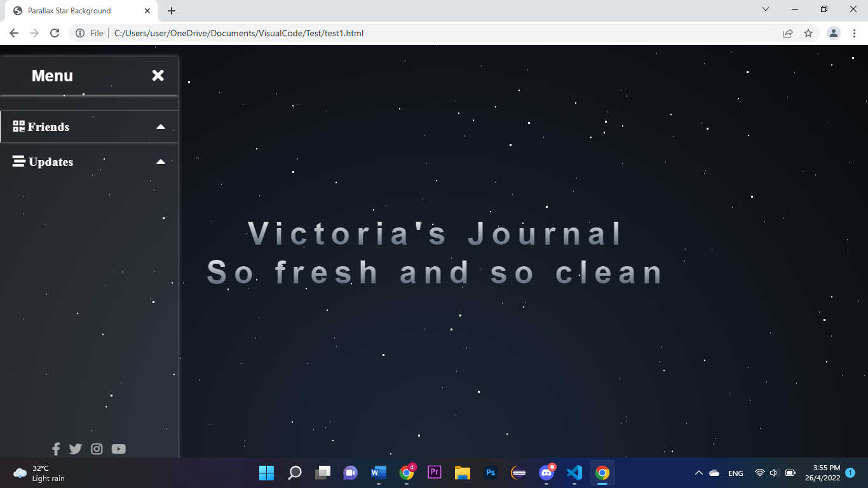Click the Updates menu item
Image resolution: width=868 pixels, height=488 pixels.
(89, 162)
